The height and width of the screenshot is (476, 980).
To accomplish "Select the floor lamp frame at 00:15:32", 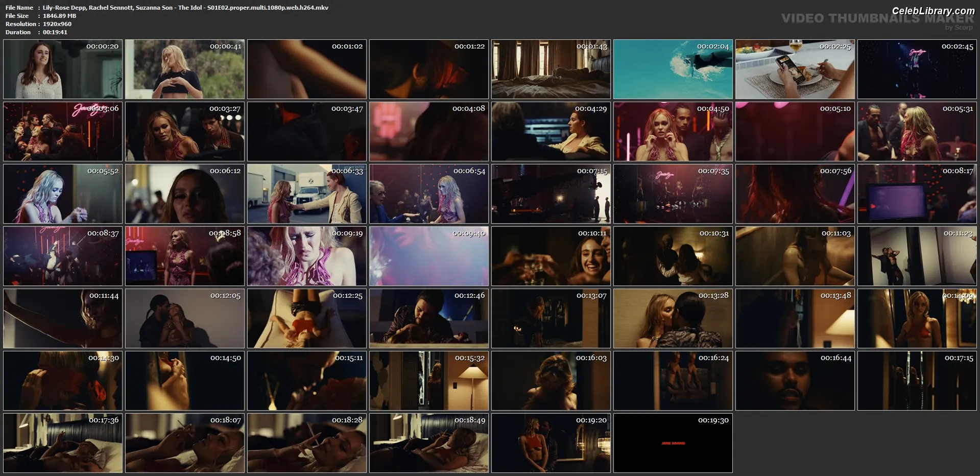I will tap(429, 380).
